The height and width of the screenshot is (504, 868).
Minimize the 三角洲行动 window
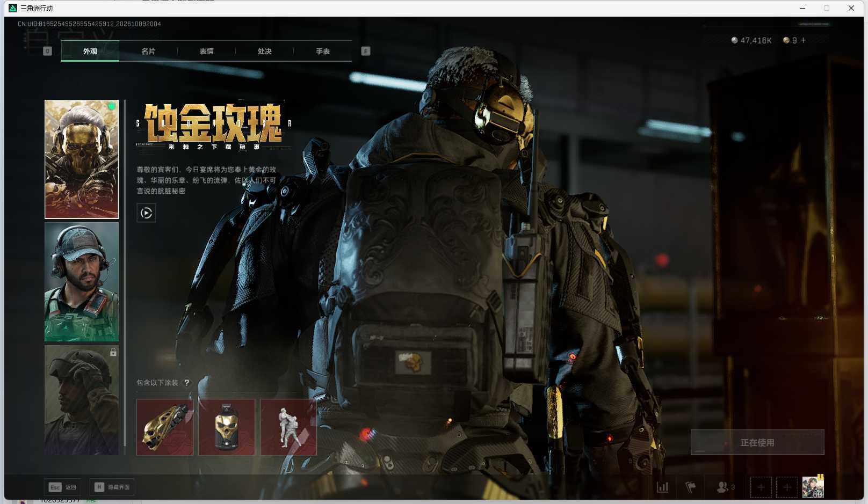click(802, 8)
